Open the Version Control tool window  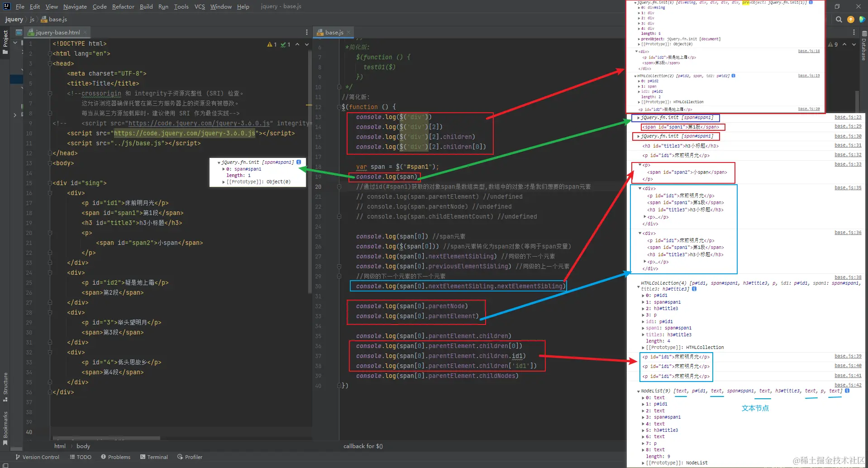click(38, 457)
